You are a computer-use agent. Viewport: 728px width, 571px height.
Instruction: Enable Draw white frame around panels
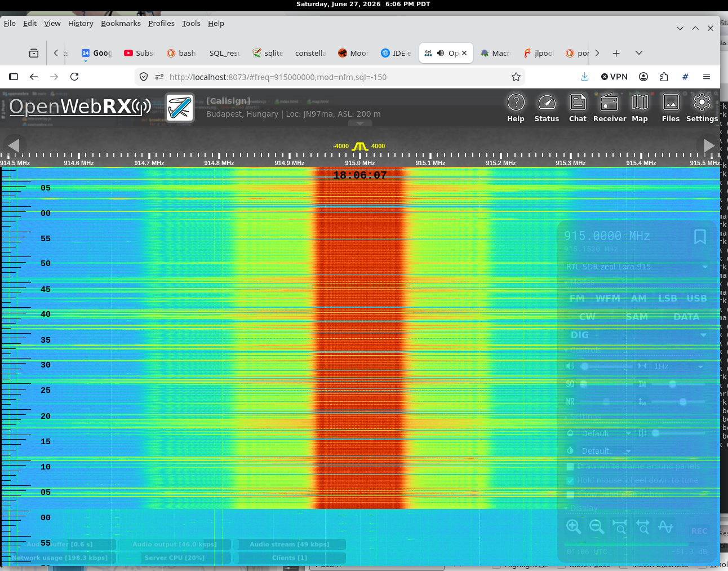click(x=570, y=466)
